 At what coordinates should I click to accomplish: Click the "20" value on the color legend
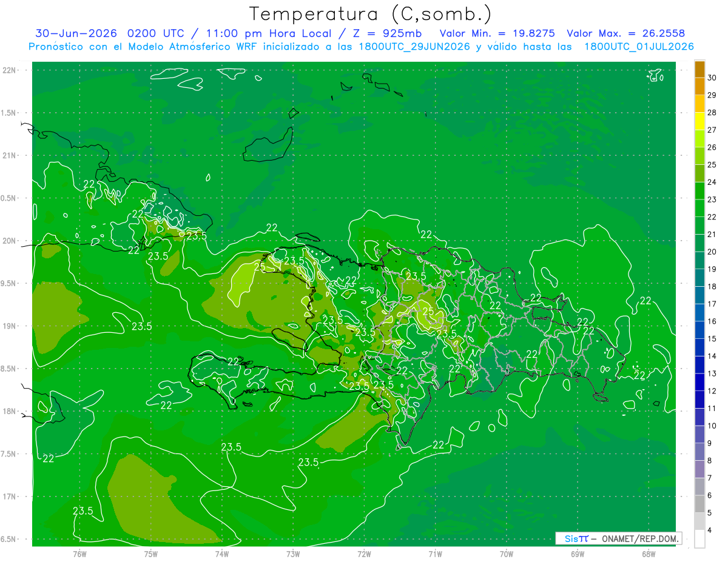click(x=712, y=252)
